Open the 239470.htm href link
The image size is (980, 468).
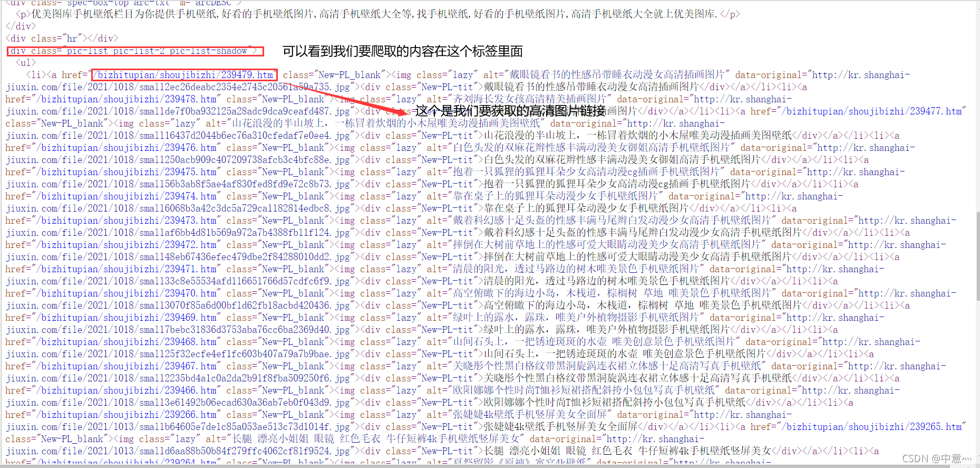[127, 293]
